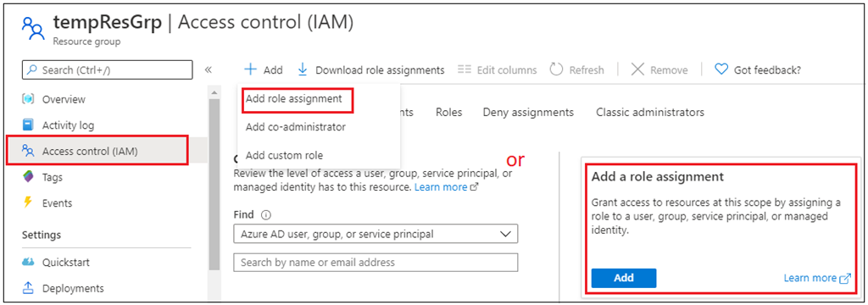Viewport: 868px width, 305px height.
Task: Click Download role assignments in the toolbar
Action: 380,69
